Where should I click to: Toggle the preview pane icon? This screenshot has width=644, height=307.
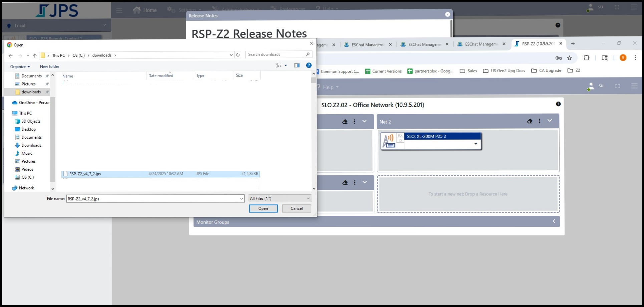coord(297,65)
